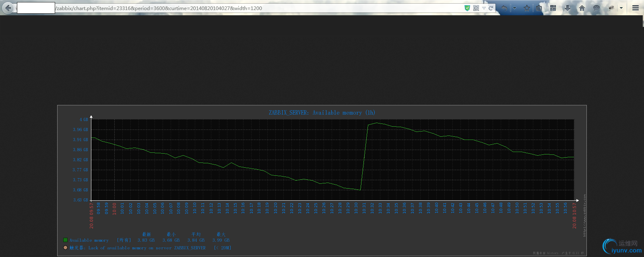Image resolution: width=644 pixels, height=257 pixels.
Task: Bookmark this page with the star icon
Action: coord(527,8)
